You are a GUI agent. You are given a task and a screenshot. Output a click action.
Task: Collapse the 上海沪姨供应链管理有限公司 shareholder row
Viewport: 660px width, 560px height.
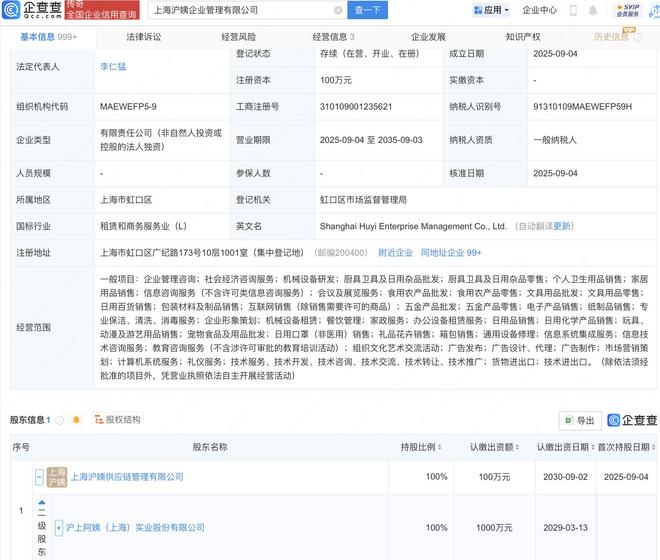[39, 478]
